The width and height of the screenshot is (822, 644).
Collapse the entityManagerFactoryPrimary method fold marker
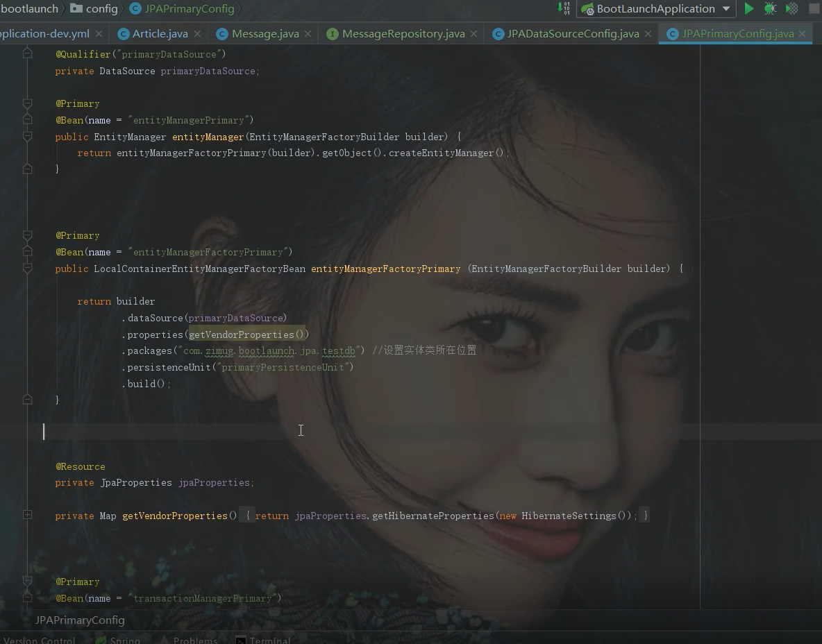[28, 269]
